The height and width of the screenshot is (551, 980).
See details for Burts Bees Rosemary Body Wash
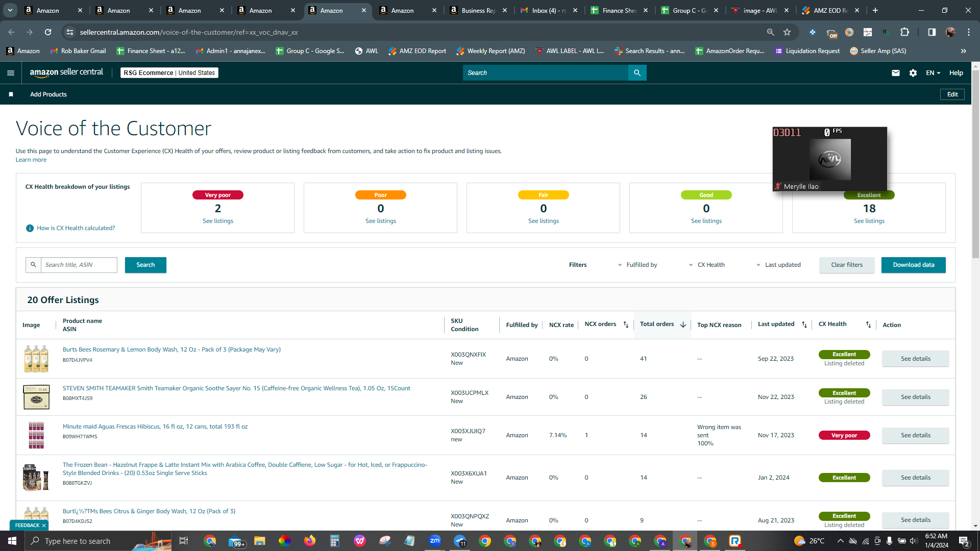pos(916,359)
